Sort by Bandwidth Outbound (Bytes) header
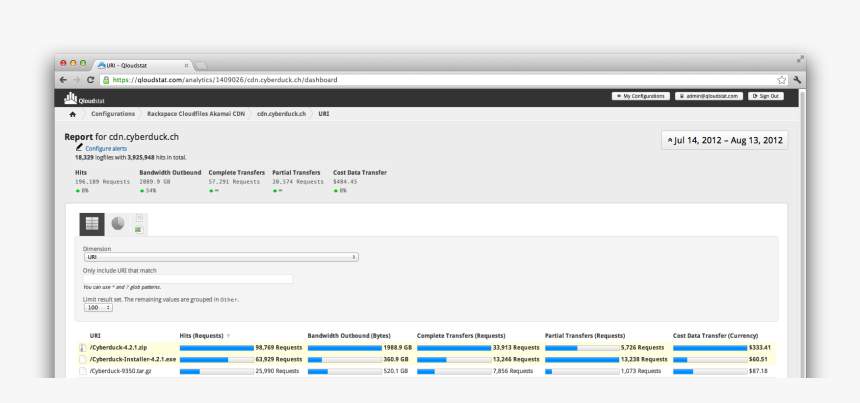This screenshot has width=860, height=403. point(349,336)
